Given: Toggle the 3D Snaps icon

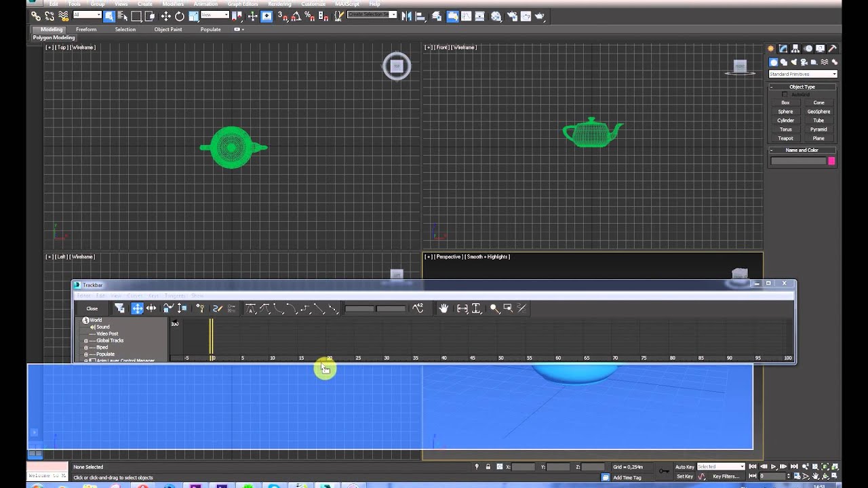Looking at the screenshot, I should click(x=283, y=16).
